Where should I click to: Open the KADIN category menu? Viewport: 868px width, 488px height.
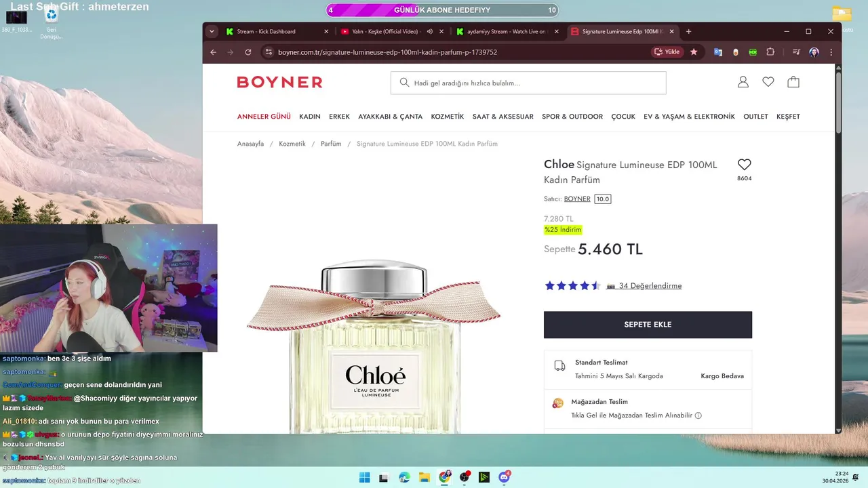tap(310, 117)
